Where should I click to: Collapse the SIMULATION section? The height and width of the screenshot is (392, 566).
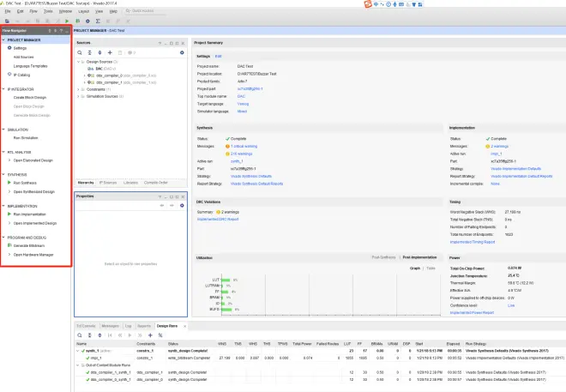[3, 130]
